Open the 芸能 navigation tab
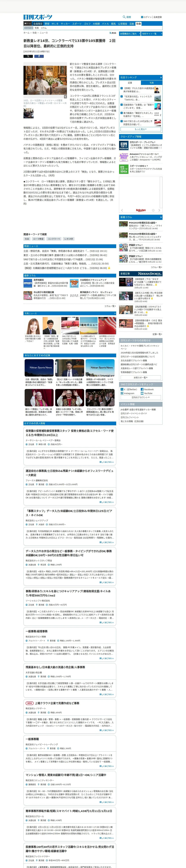Image resolution: width=186 pixels, height=868 pixels. coord(132,24)
